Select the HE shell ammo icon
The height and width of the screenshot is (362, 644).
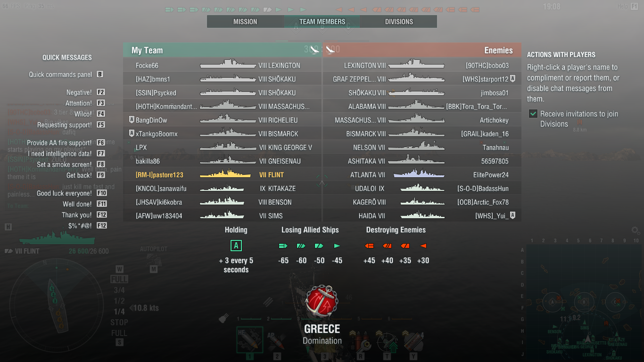click(x=249, y=339)
